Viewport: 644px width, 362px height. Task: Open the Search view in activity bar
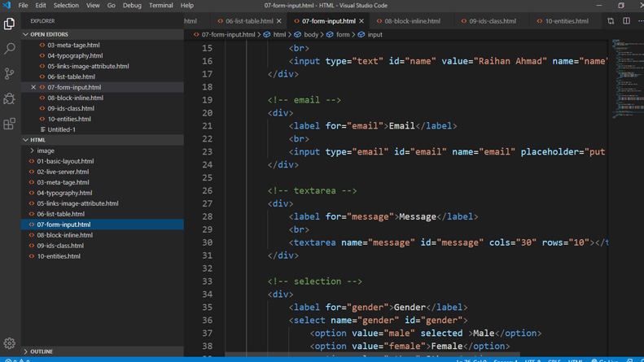tap(10, 49)
